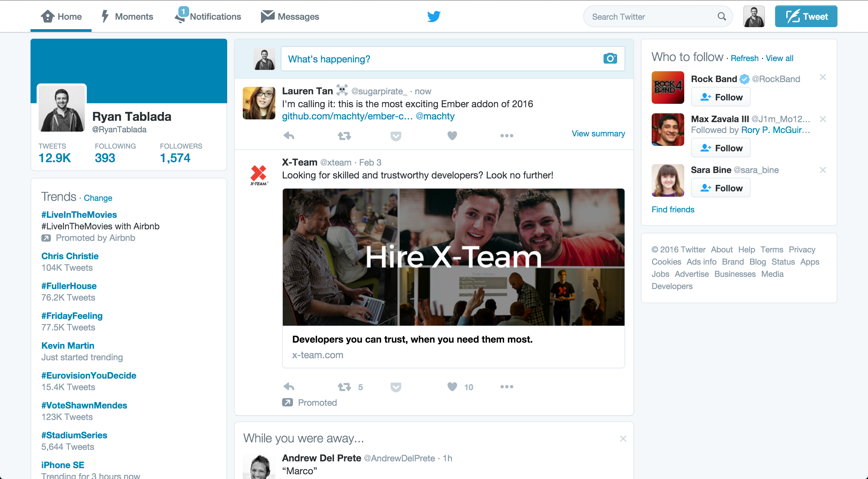Screen dimensions: 868x479
Task: Click Change next to Trends
Action: point(98,198)
